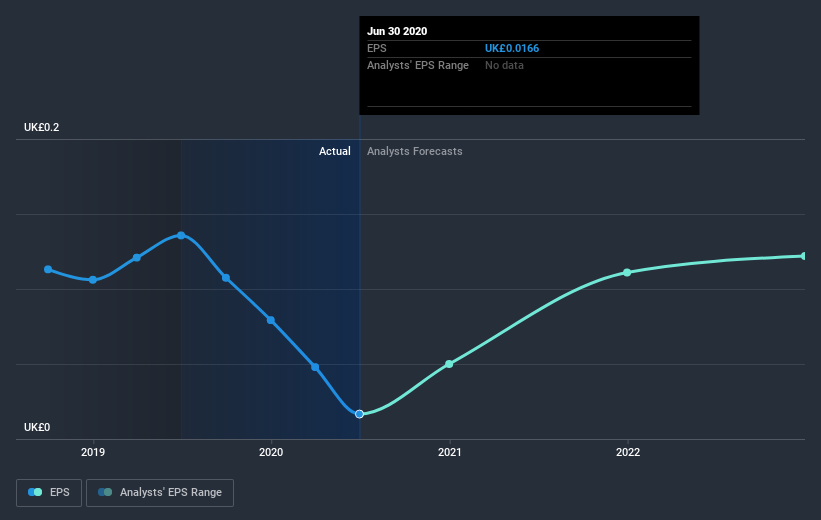Screen dimensions: 821x520
Task: Select the EPS data point at 2019
Action: pyautogui.click(x=93, y=280)
